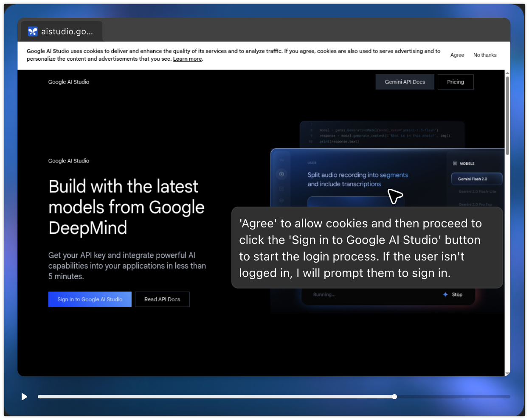Play the recording with the play icon
This screenshot has width=529, height=420.
tap(24, 397)
